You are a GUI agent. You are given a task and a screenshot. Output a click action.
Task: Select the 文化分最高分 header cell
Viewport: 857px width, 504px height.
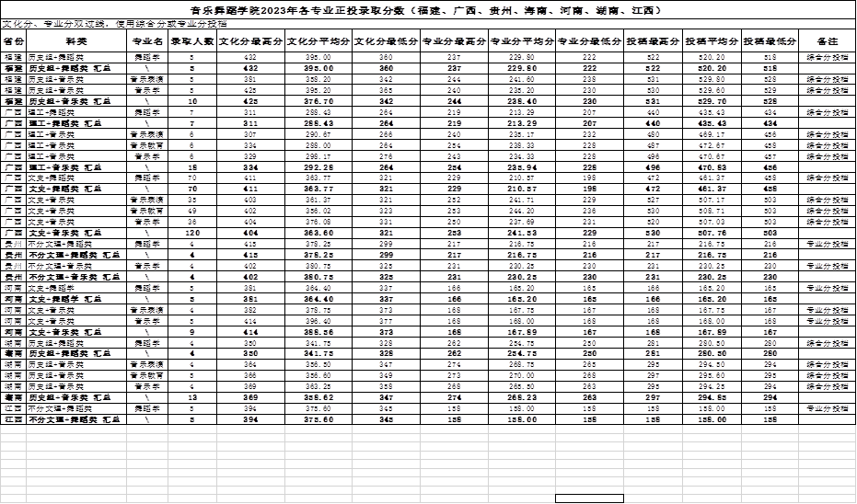click(250, 42)
